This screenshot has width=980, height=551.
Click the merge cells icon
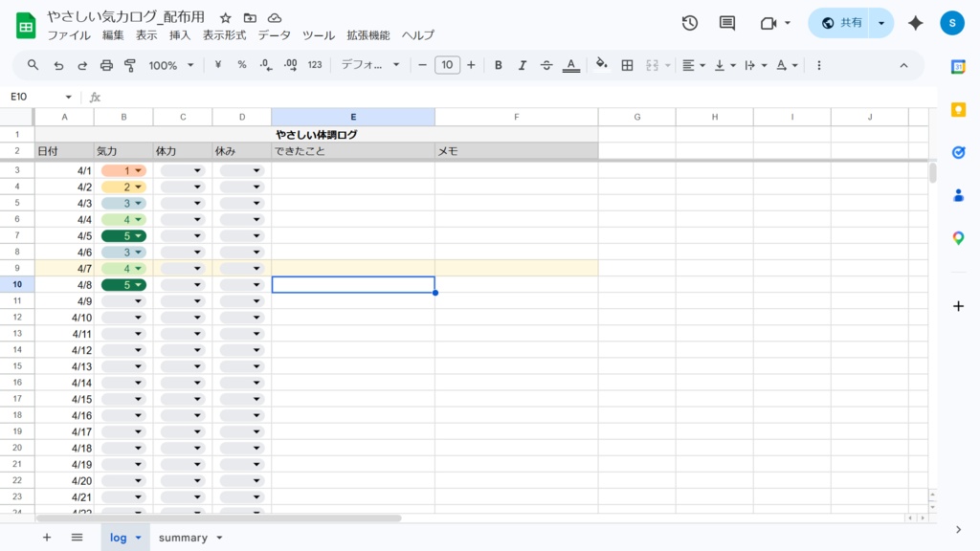[x=652, y=65]
